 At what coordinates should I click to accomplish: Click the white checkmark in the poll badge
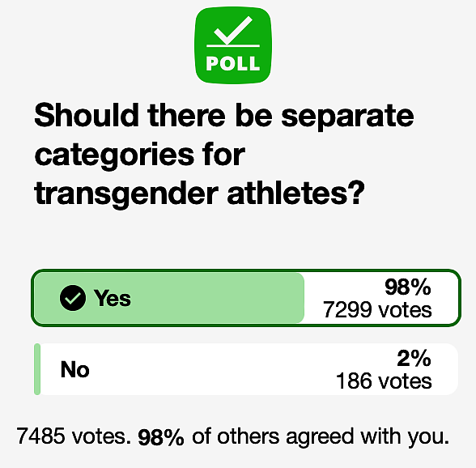click(233, 31)
